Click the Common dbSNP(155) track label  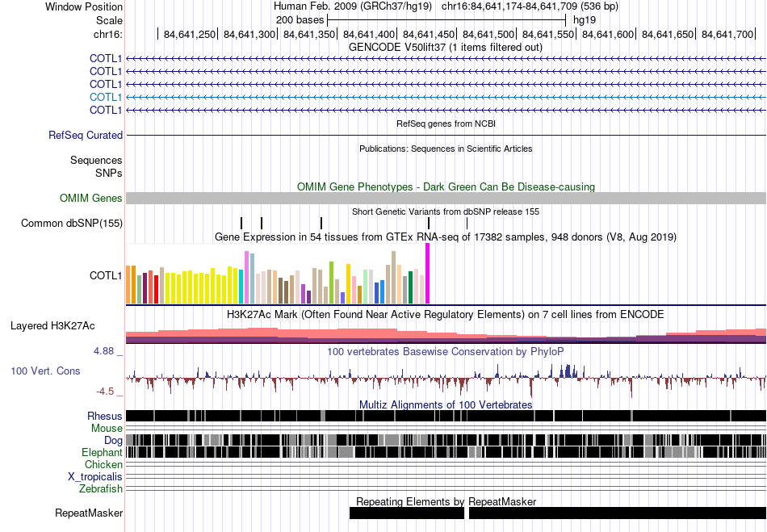pyautogui.click(x=72, y=224)
